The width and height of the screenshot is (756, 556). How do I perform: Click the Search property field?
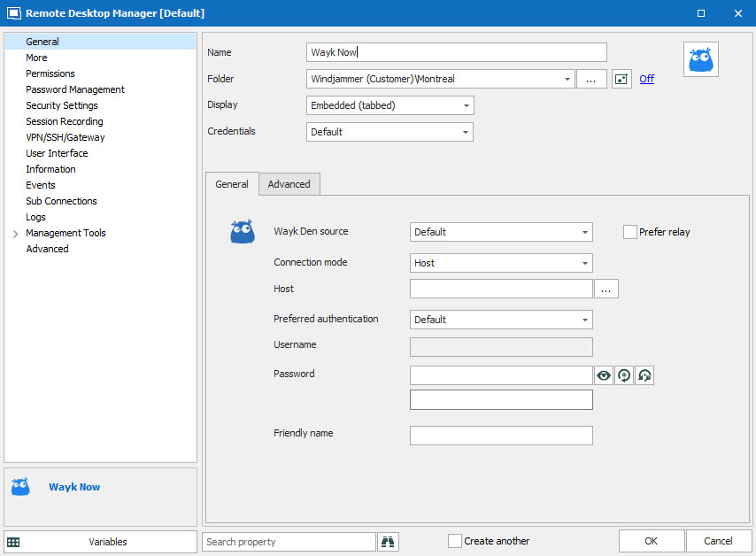[289, 542]
